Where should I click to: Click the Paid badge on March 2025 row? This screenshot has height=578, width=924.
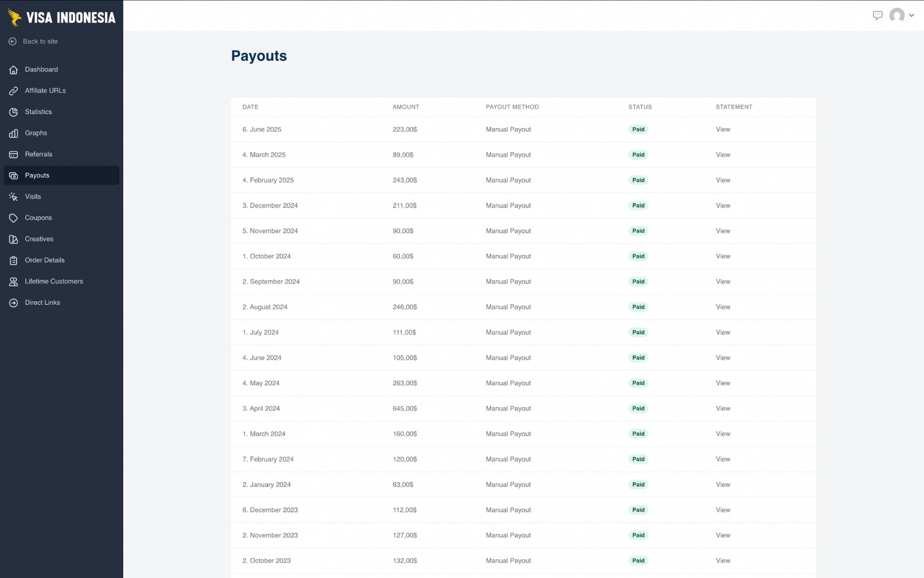(x=639, y=155)
